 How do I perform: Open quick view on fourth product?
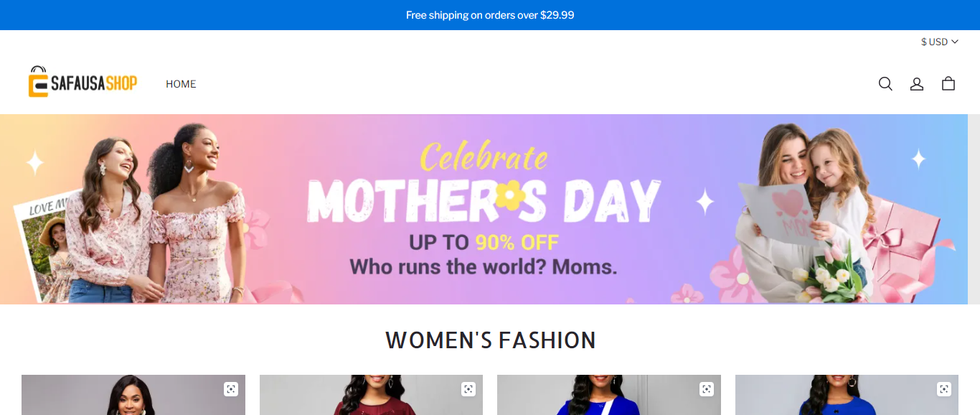click(944, 389)
